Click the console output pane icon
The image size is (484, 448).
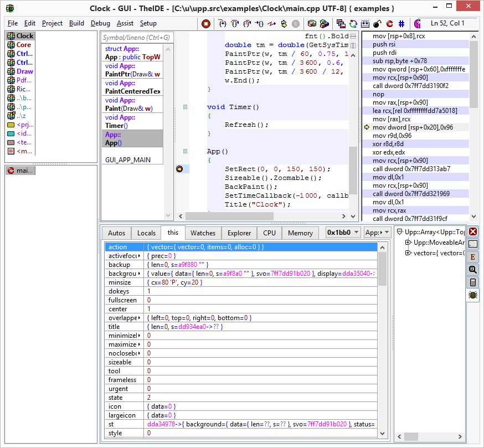pyautogui.click(x=473, y=244)
